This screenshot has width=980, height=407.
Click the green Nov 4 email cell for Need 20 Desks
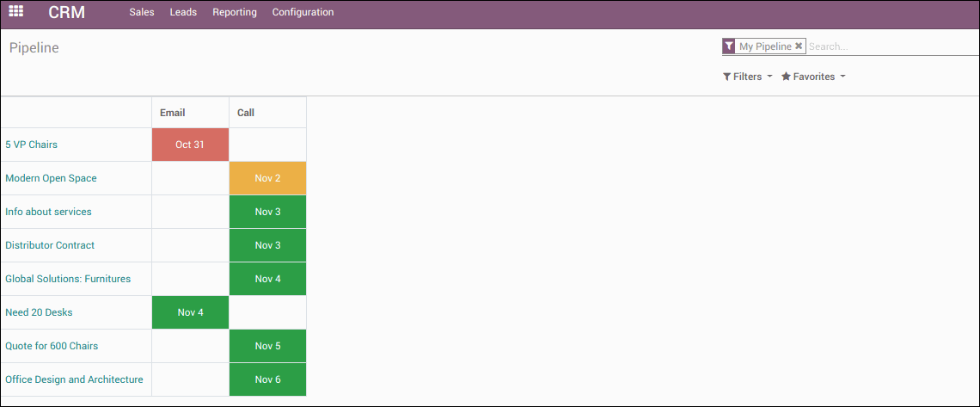190,312
